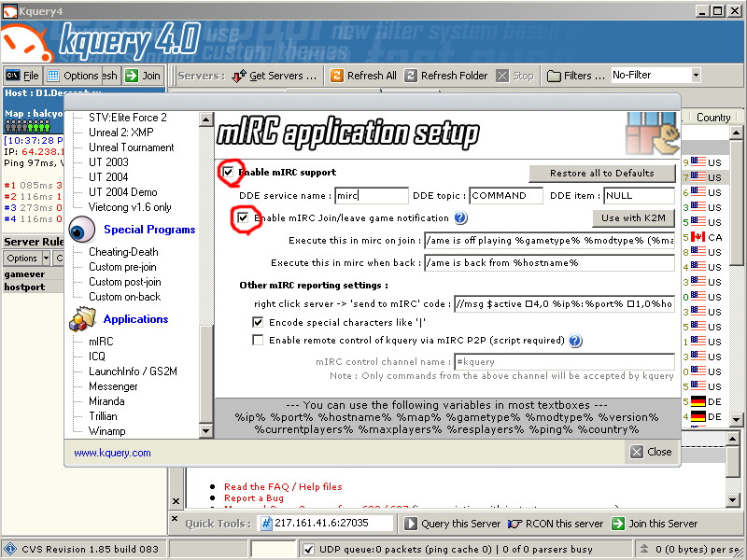
Task: Select UT 2004 Demo tree item
Action: point(122,192)
